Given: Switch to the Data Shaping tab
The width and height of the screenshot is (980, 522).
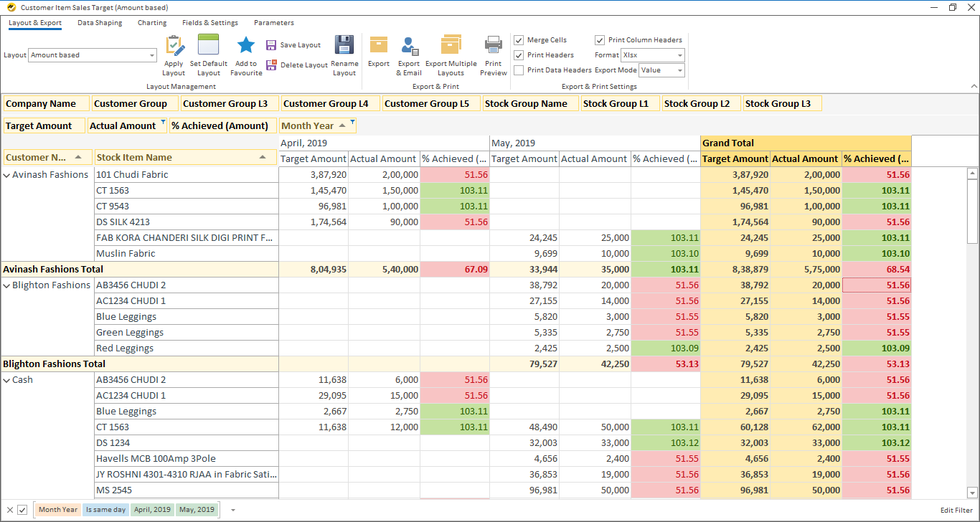Looking at the screenshot, I should (100, 23).
